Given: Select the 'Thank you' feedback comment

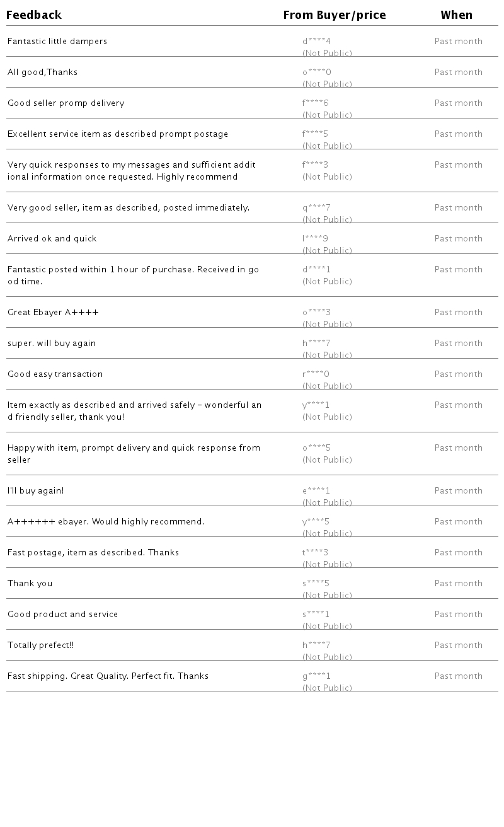Looking at the screenshot, I should (x=30, y=584).
